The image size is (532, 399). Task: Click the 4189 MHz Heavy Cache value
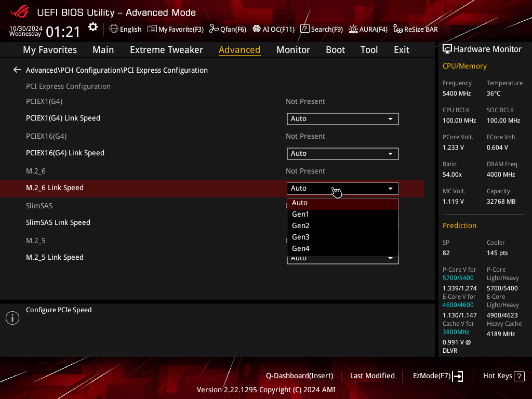click(x=501, y=334)
